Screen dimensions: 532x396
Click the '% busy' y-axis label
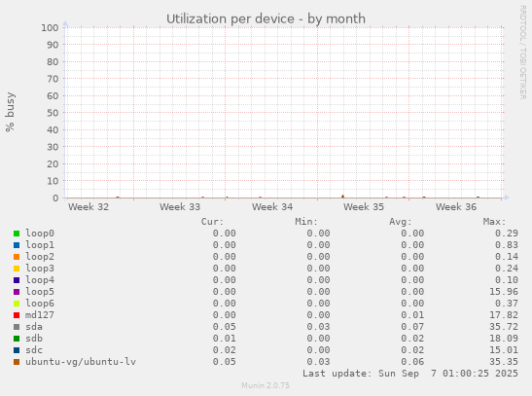10,112
